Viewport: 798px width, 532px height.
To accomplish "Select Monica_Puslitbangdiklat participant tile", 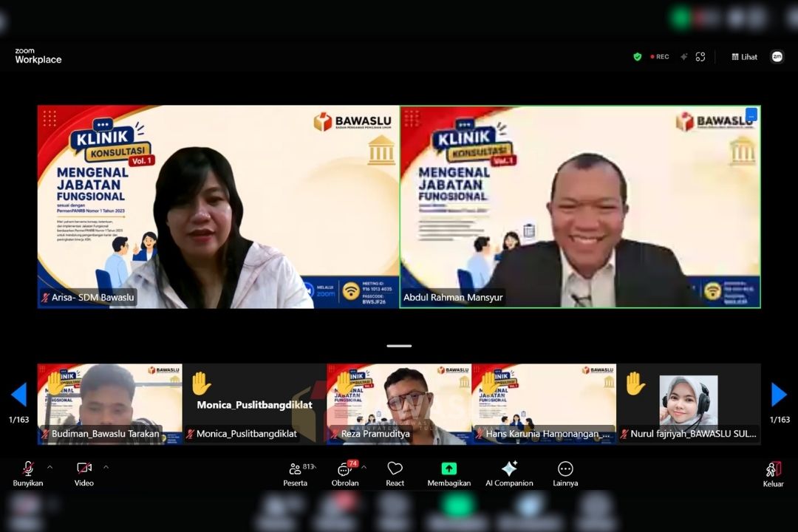I will pos(254,404).
